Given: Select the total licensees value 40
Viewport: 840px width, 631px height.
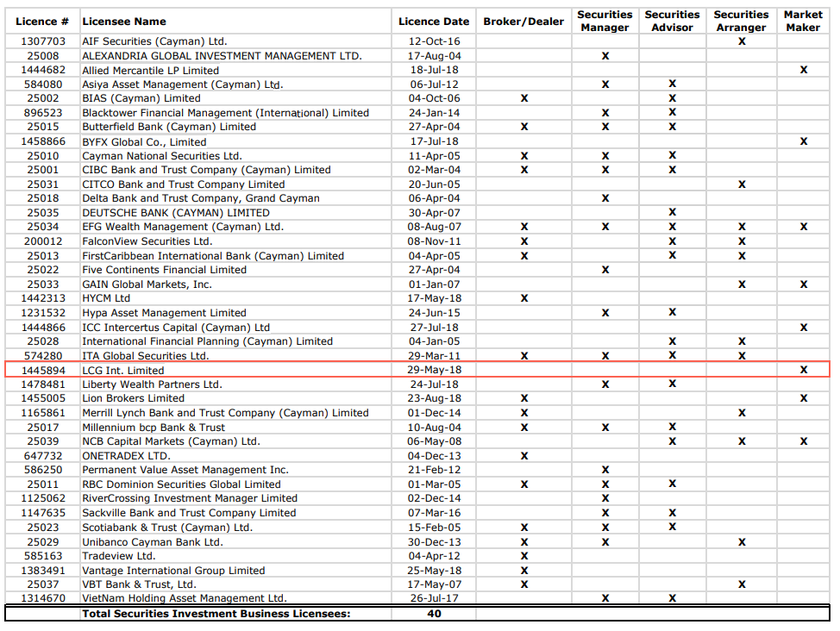Looking at the screenshot, I should tap(434, 614).
